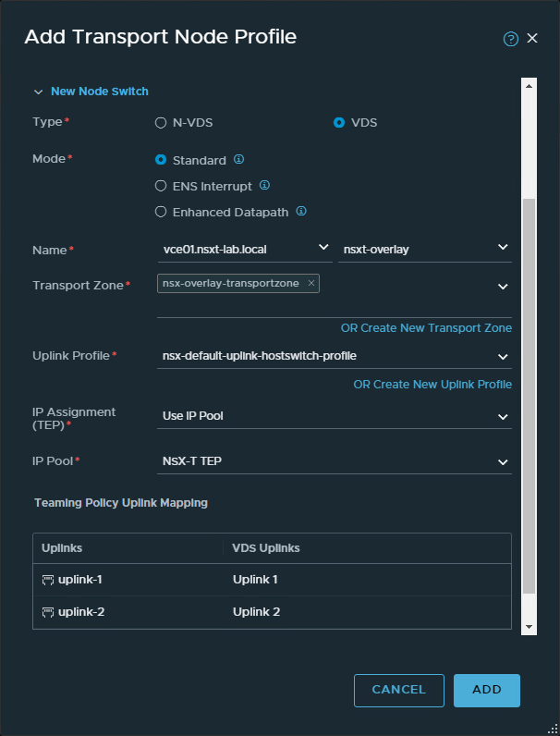Select Enhanced Datapath mode option

coord(161,212)
